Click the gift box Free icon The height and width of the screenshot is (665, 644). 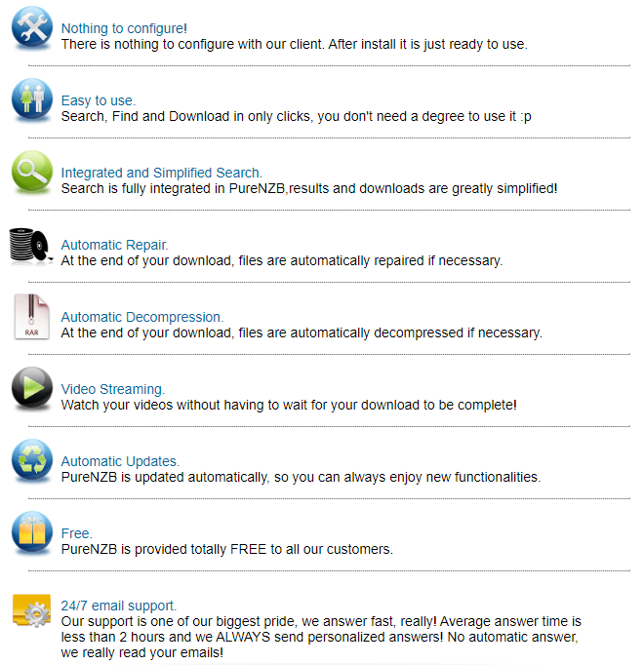point(31,532)
